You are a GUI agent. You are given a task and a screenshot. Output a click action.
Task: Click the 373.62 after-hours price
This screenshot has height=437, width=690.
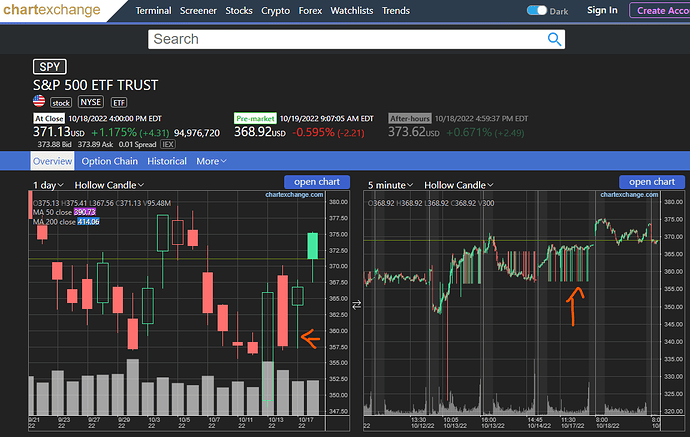(x=407, y=132)
